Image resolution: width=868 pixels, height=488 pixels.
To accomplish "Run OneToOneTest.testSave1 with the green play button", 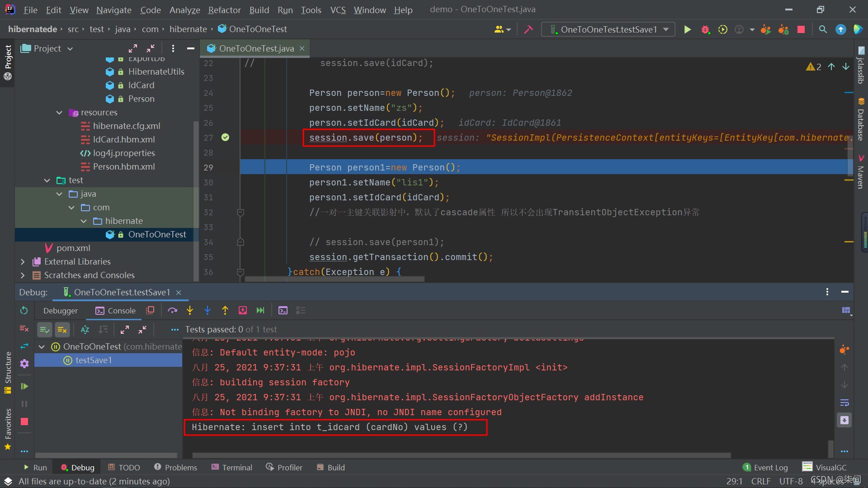I will point(687,29).
